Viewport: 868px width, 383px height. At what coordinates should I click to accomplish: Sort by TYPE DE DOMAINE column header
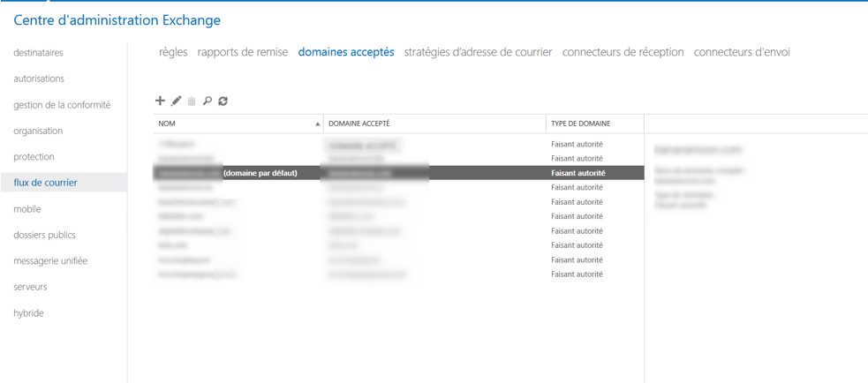tap(595, 124)
